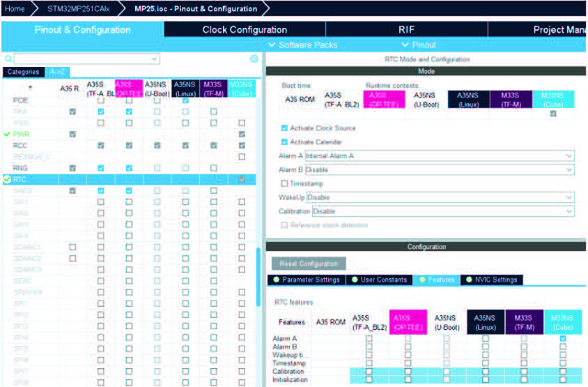This screenshot has height=387, width=588.
Task: Click the purple M33S (TF-M) column header in list
Action: (x=213, y=89)
